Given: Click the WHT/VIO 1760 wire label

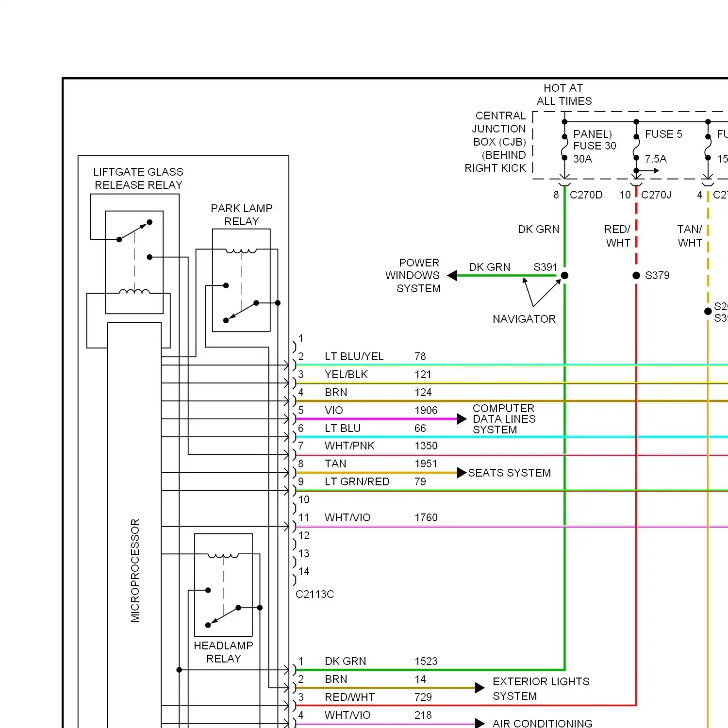Looking at the screenshot, I should [347, 518].
